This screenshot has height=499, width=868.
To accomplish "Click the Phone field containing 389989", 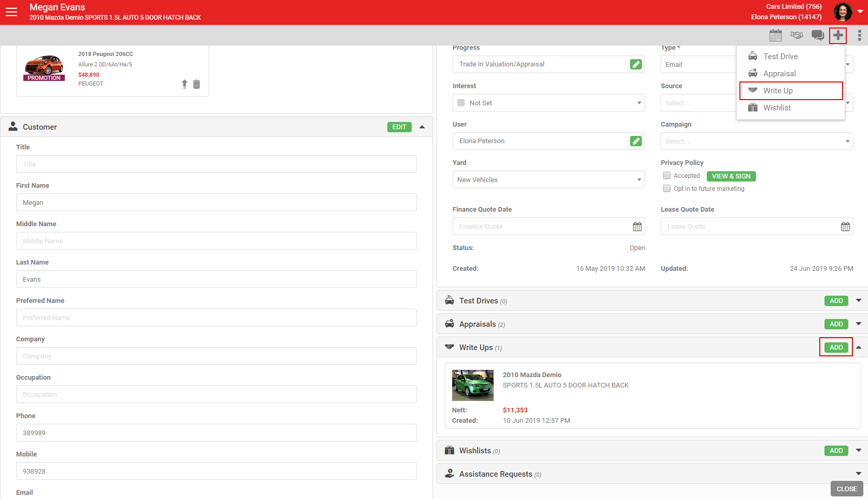I will (216, 433).
